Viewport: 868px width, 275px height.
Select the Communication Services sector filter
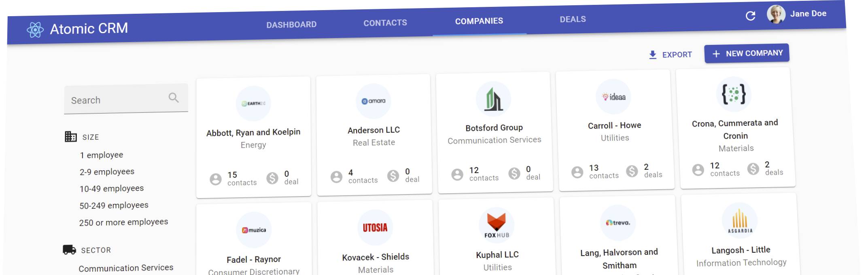[x=126, y=268]
